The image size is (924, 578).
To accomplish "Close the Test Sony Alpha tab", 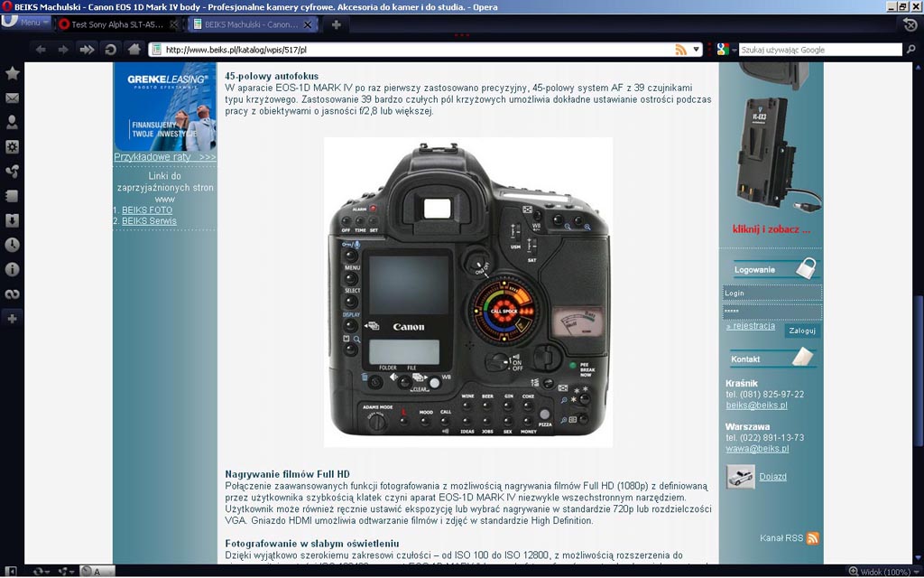I will point(173,24).
